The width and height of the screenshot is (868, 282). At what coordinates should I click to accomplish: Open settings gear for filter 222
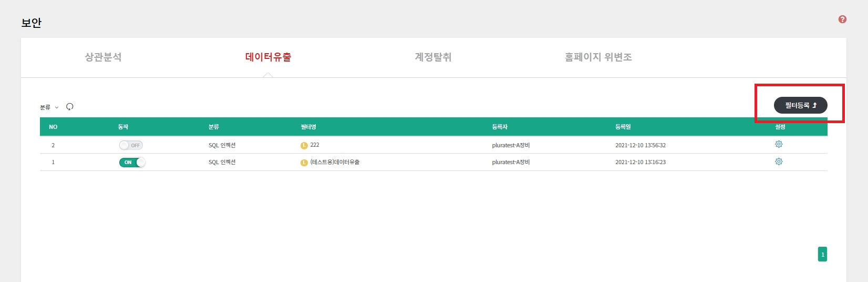pos(779,144)
